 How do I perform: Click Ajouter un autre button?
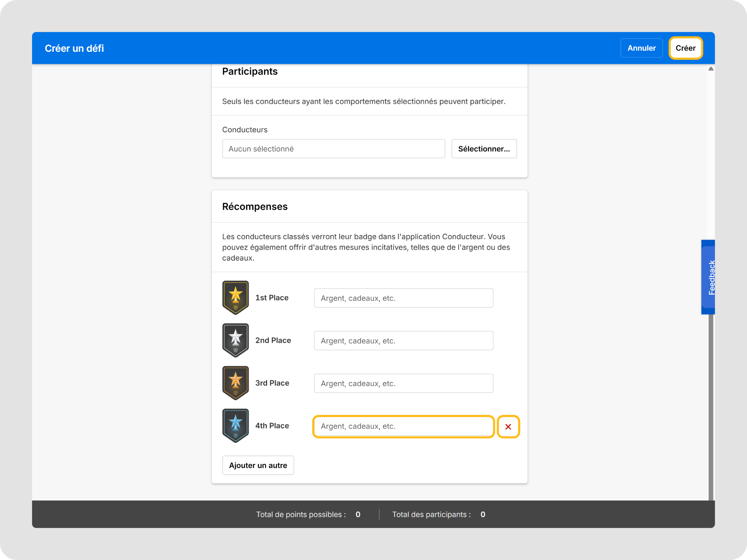click(258, 465)
